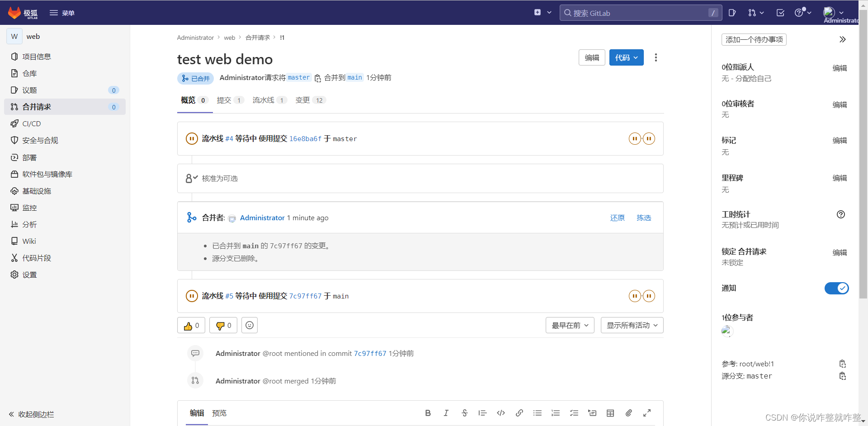This screenshot has width=868, height=426.
Task: Apply italic formatting in comment editor
Action: (446, 413)
